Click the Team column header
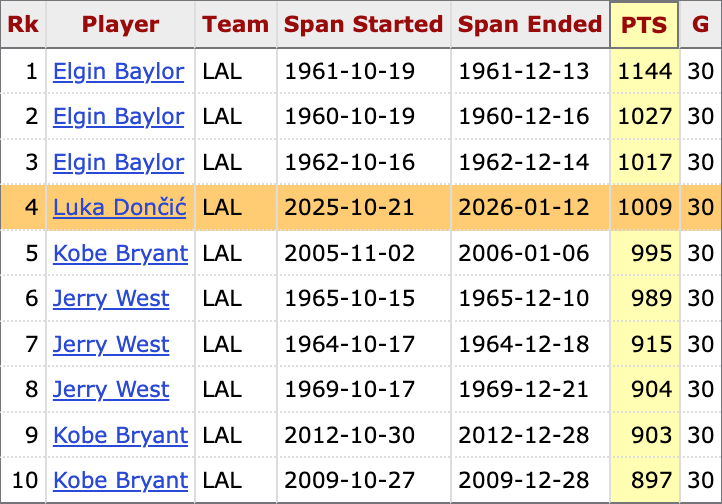This screenshot has height=504, width=722. pyautogui.click(x=235, y=25)
